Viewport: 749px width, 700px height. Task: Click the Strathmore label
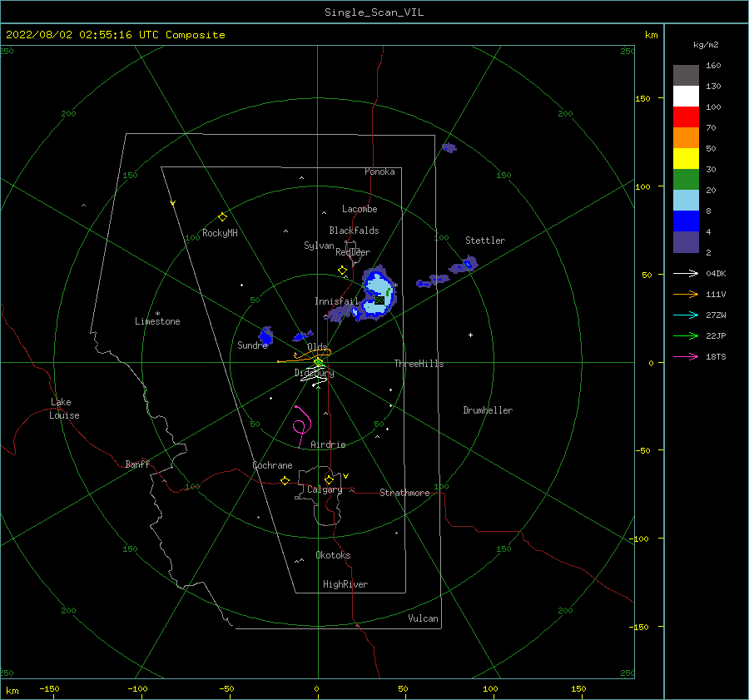pyautogui.click(x=404, y=493)
